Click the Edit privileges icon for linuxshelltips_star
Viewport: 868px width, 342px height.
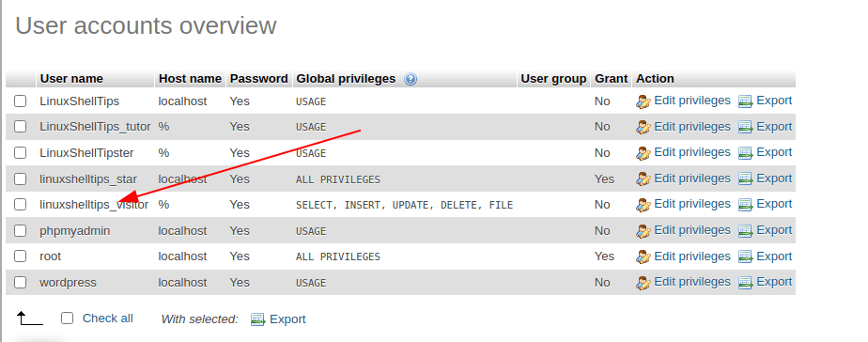tap(643, 179)
